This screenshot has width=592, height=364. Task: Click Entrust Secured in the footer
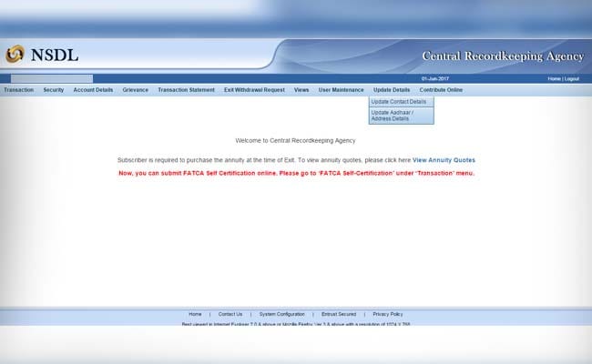[339, 314]
